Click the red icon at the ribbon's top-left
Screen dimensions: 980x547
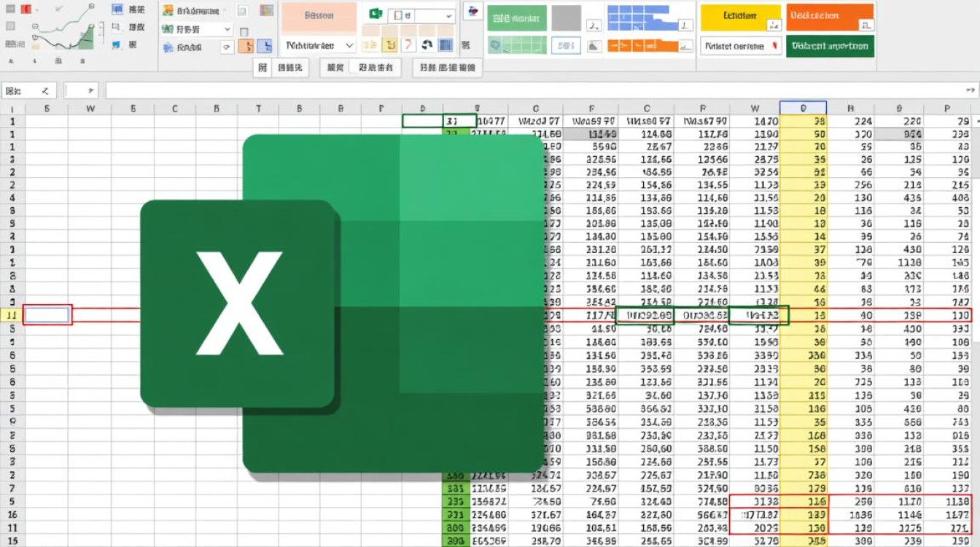[x=26, y=10]
